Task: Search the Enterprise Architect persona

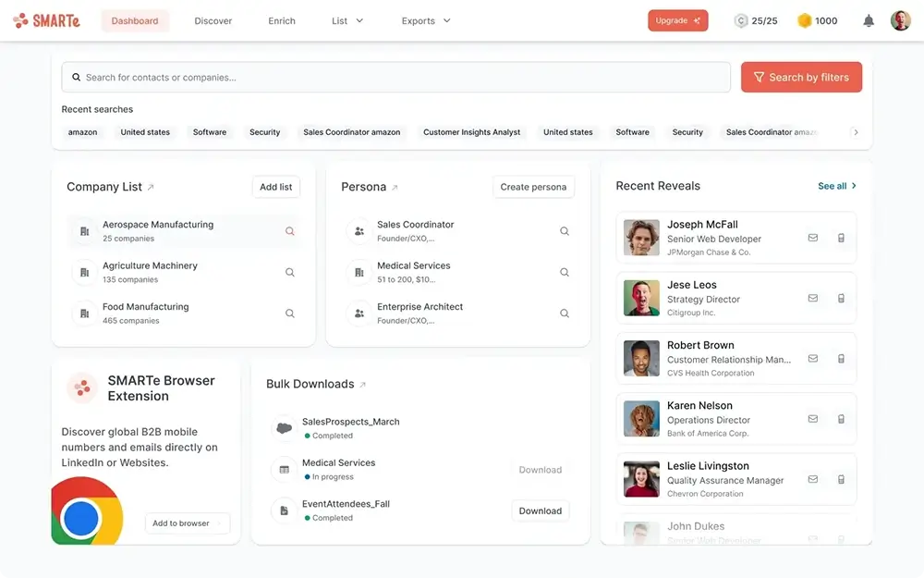Action: [x=564, y=314]
